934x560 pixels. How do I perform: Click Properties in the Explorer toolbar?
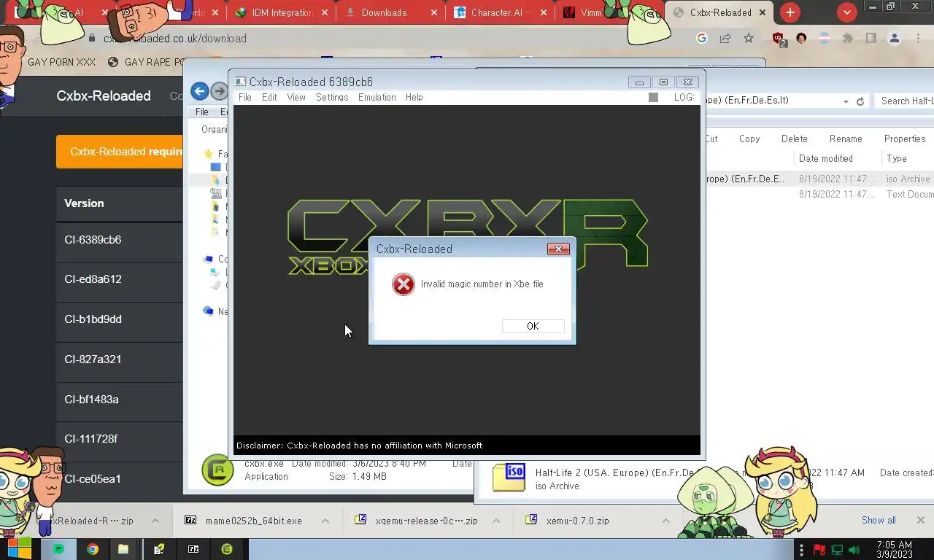(905, 139)
